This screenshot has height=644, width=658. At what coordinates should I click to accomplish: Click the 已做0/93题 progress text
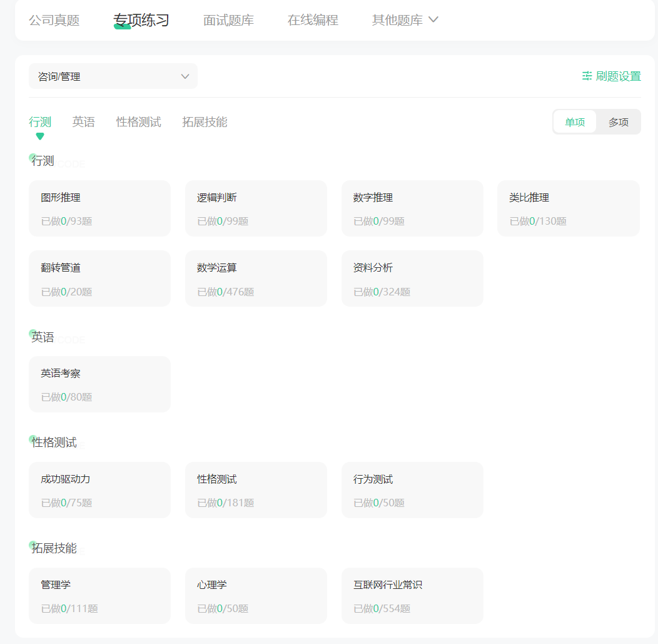67,222
